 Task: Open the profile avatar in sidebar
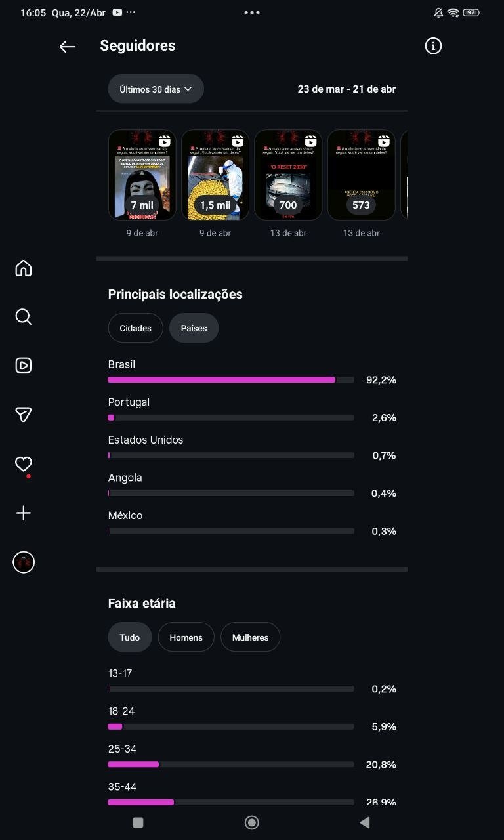(24, 562)
